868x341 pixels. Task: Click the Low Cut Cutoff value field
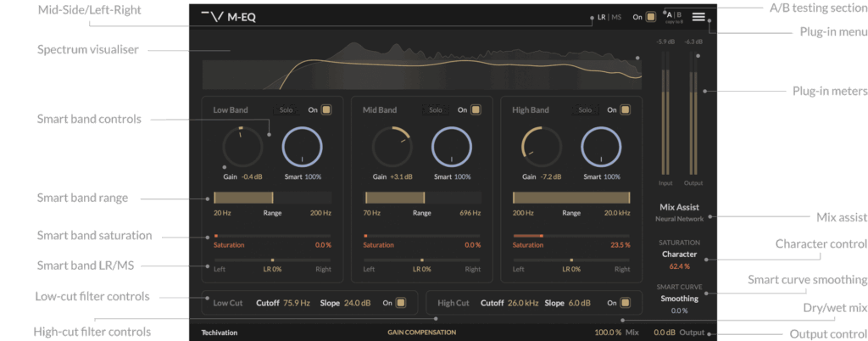point(297,303)
